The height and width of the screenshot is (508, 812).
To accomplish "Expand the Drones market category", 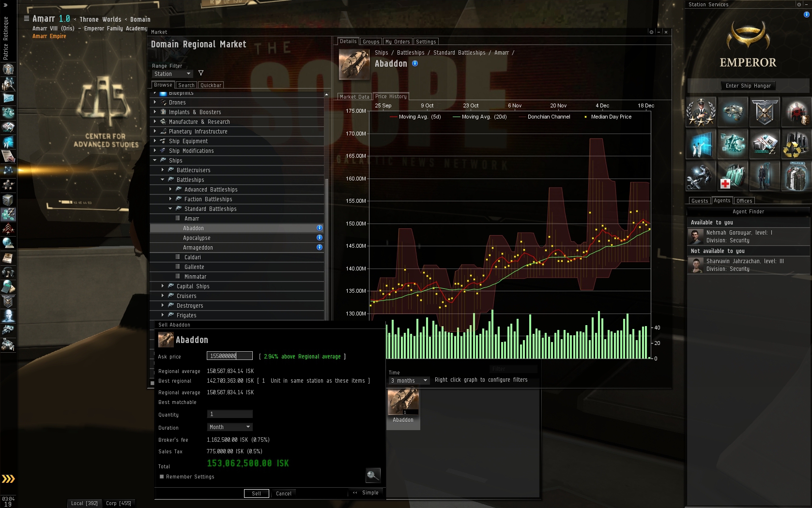I will point(155,102).
